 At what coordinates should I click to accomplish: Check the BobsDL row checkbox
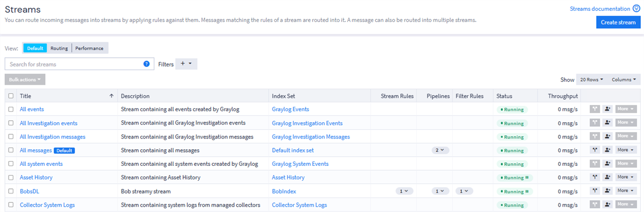[11, 191]
